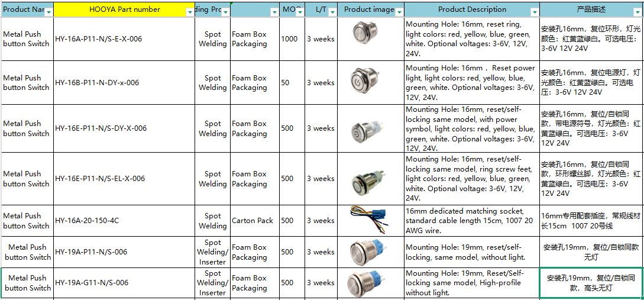Select Chinese cell mentioning '环形螺丝脚'
Viewport: 644px width, 300px height.
click(591, 178)
